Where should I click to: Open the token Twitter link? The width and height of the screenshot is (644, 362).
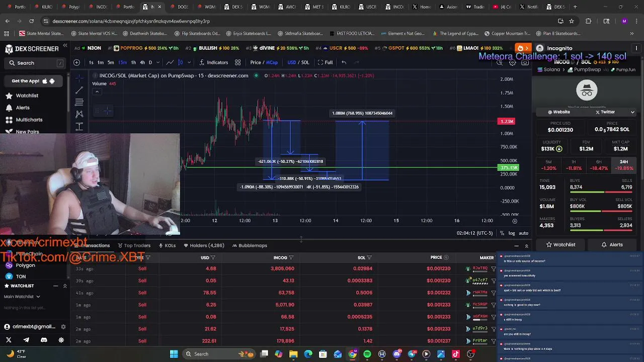(x=605, y=112)
